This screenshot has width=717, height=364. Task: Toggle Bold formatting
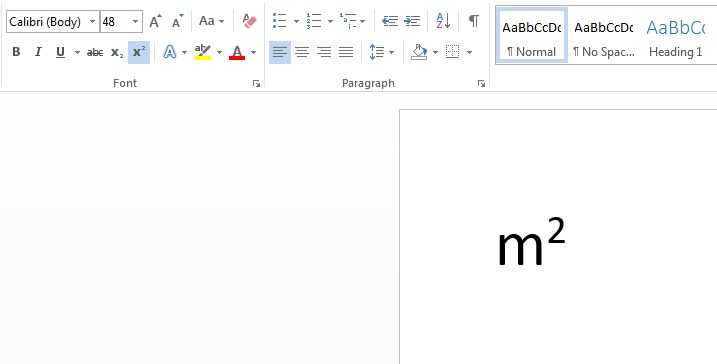[x=16, y=52]
